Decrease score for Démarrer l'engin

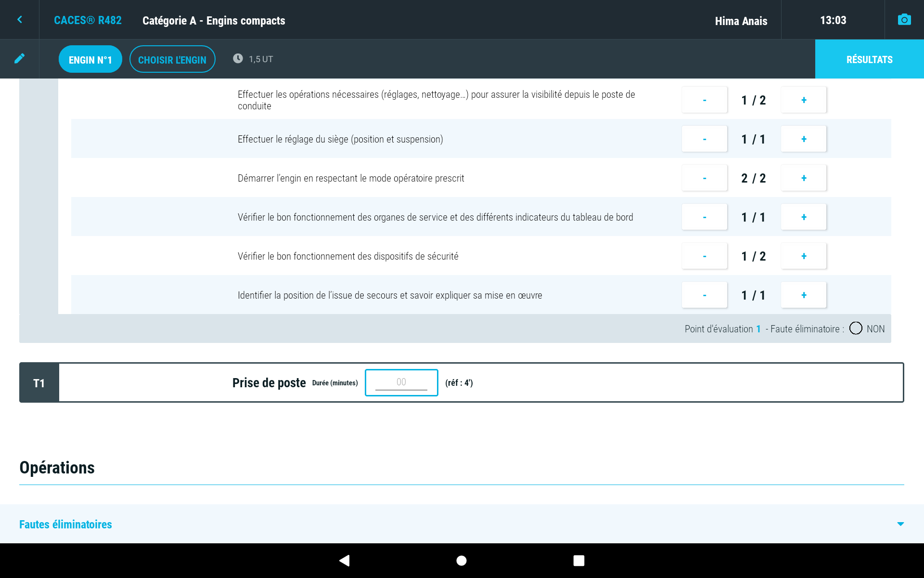pyautogui.click(x=705, y=178)
